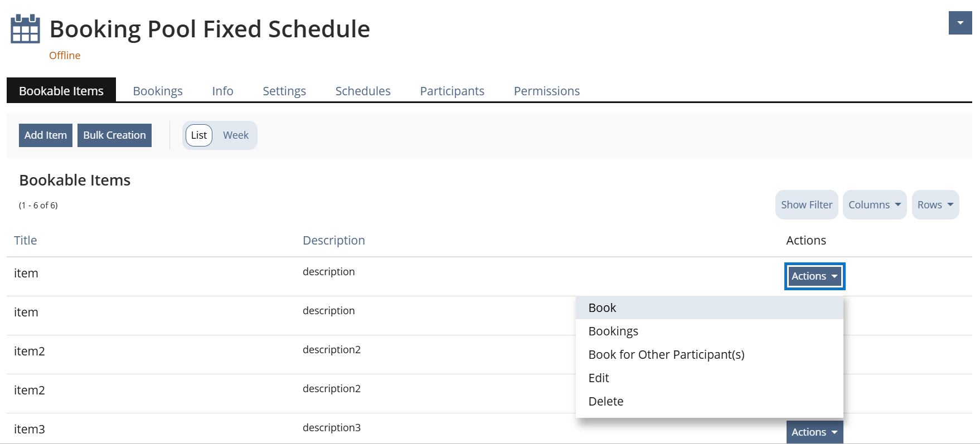This screenshot has width=980, height=444.
Task: Choose Delete from the actions menu
Action: click(x=605, y=401)
